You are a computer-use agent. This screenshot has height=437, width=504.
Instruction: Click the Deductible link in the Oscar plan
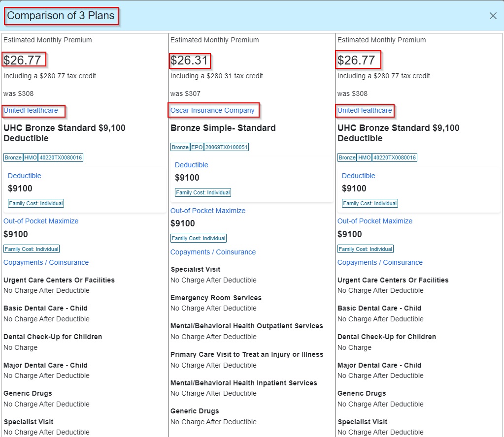tap(191, 165)
